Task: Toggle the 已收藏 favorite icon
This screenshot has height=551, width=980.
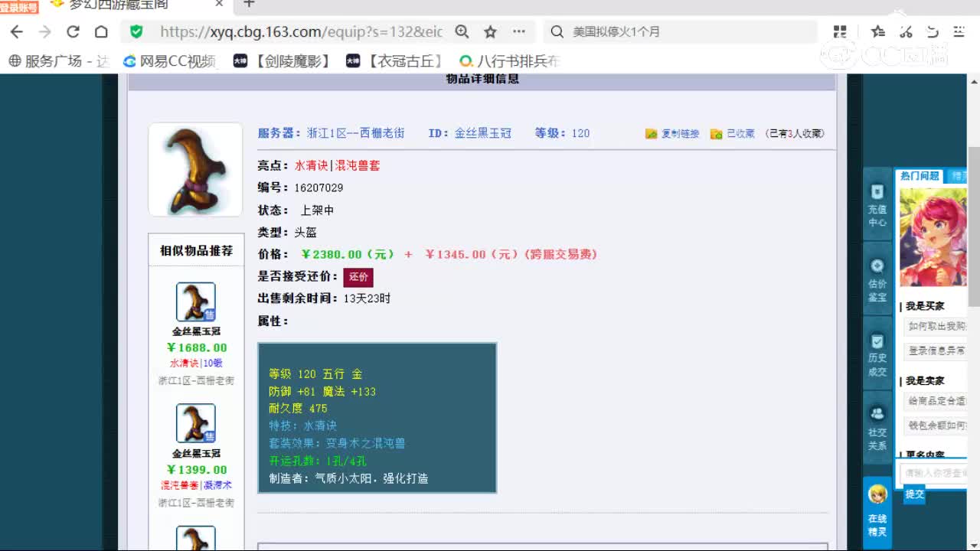Action: pos(715,133)
